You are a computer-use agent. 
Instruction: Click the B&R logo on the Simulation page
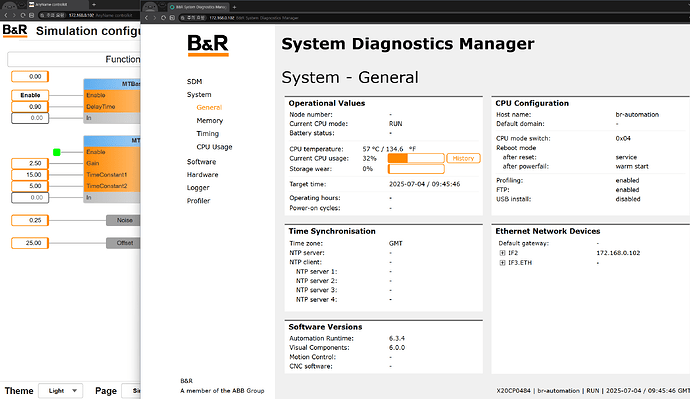click(x=15, y=31)
